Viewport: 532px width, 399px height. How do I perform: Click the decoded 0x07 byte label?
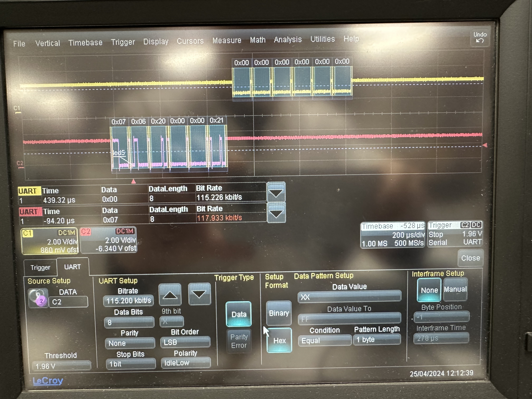119,122
